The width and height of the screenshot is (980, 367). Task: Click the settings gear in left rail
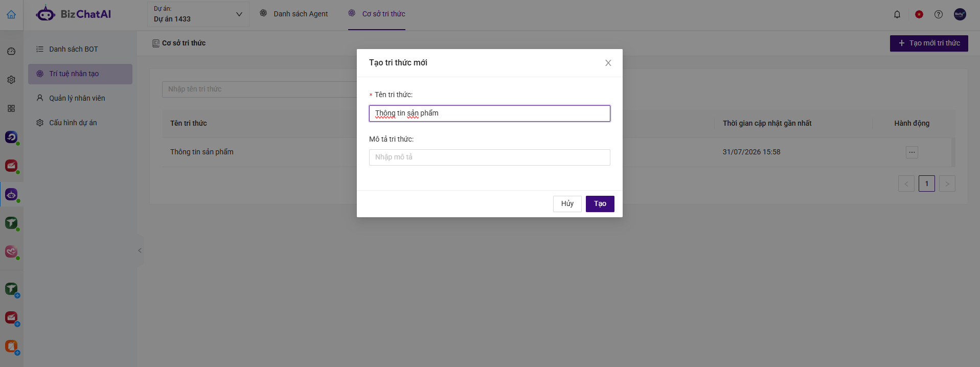point(11,80)
